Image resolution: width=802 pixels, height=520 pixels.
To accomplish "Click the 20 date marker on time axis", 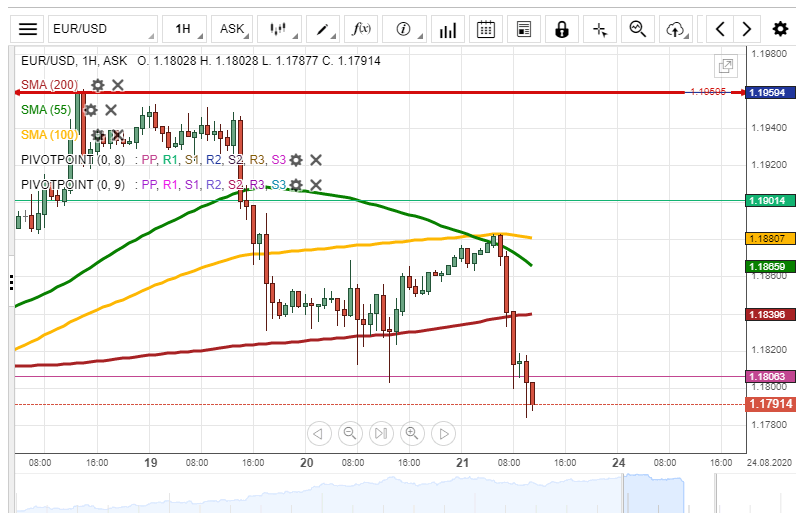I will (306, 463).
